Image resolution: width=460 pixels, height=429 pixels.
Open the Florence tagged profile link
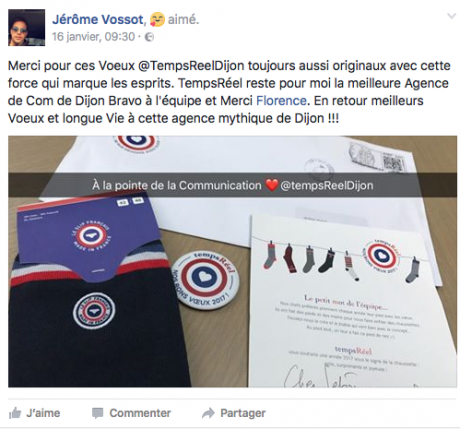click(281, 101)
